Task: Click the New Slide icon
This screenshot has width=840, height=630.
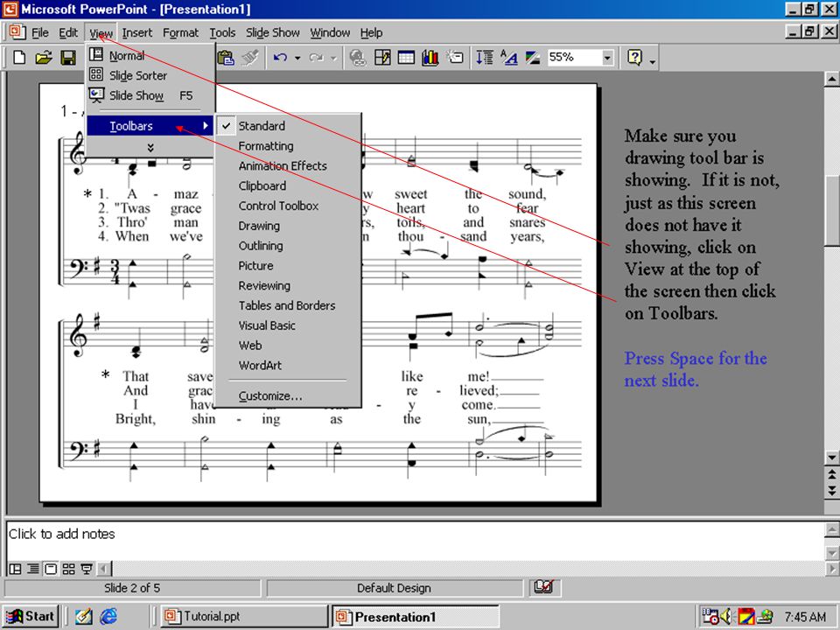Action: click(455, 58)
